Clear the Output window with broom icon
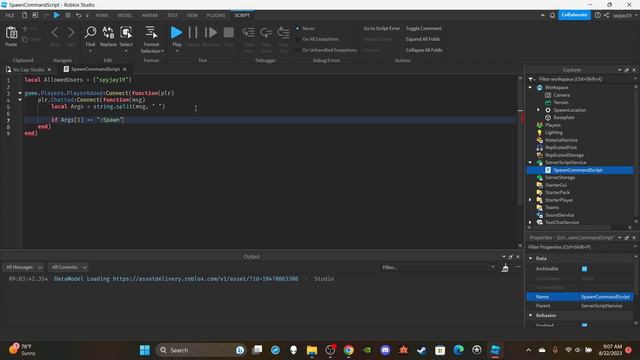This screenshot has height=360, width=640. point(505,268)
